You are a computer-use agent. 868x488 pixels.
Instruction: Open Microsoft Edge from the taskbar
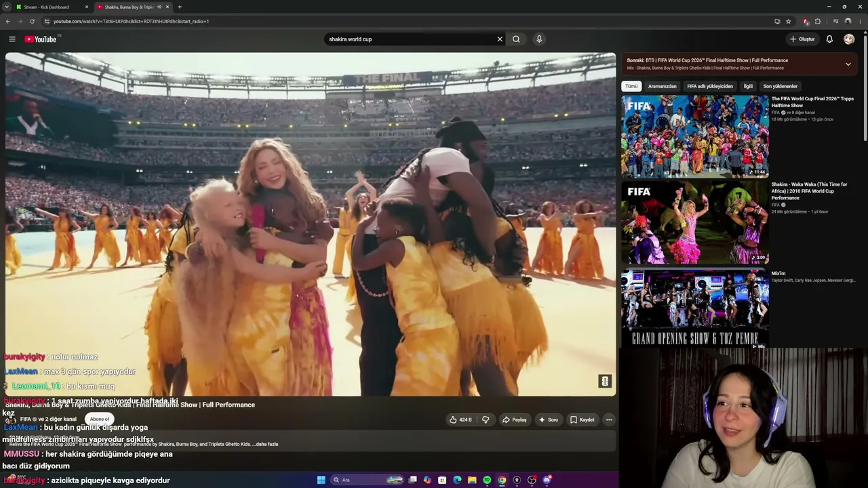tap(457, 480)
